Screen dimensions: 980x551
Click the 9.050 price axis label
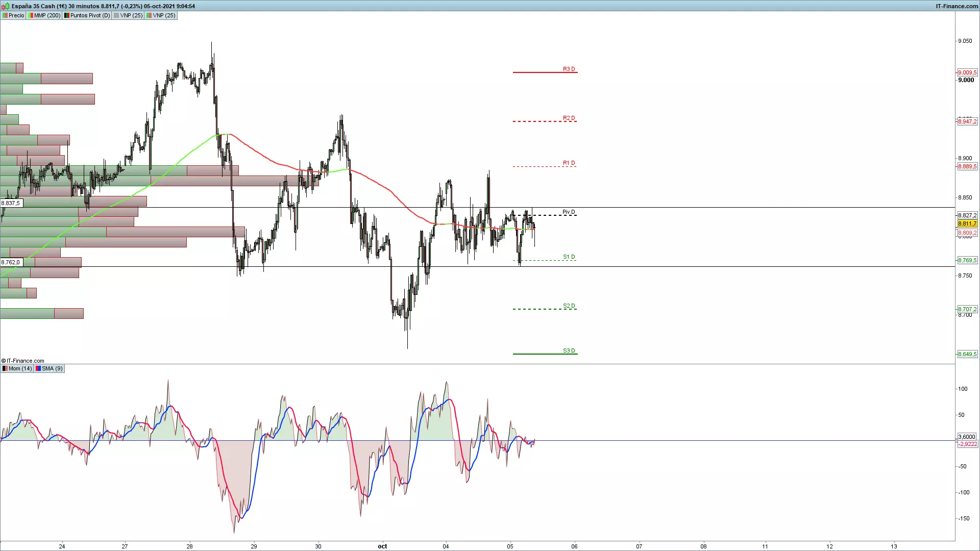tap(965, 41)
